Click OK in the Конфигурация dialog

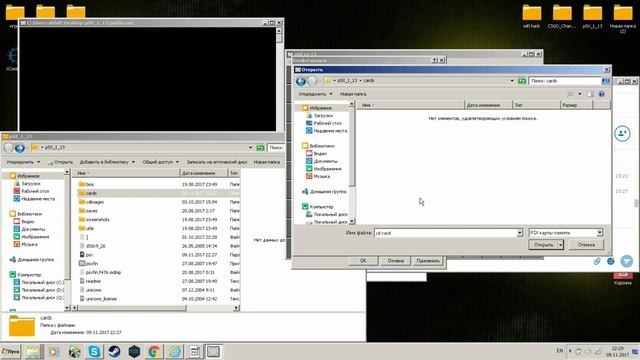[363, 261]
